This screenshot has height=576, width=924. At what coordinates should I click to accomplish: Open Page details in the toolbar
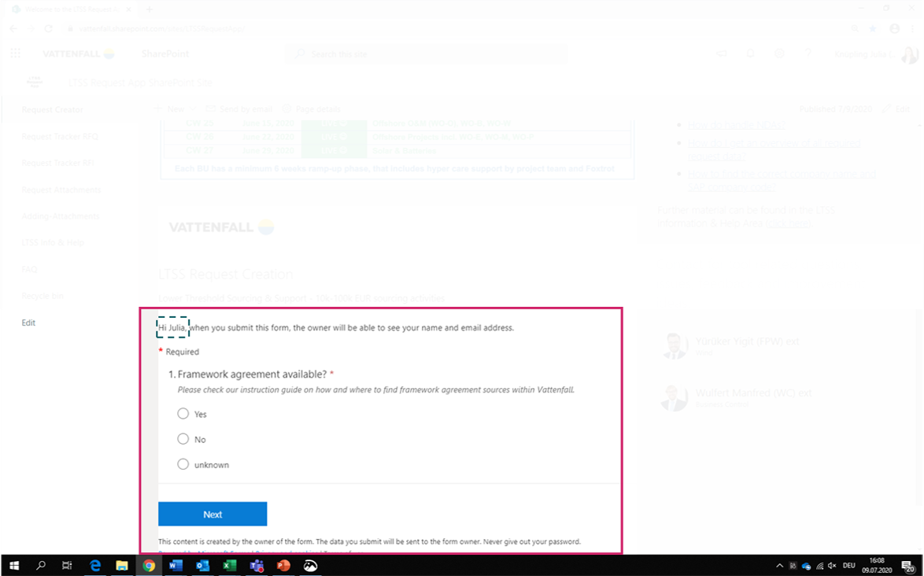coord(311,109)
